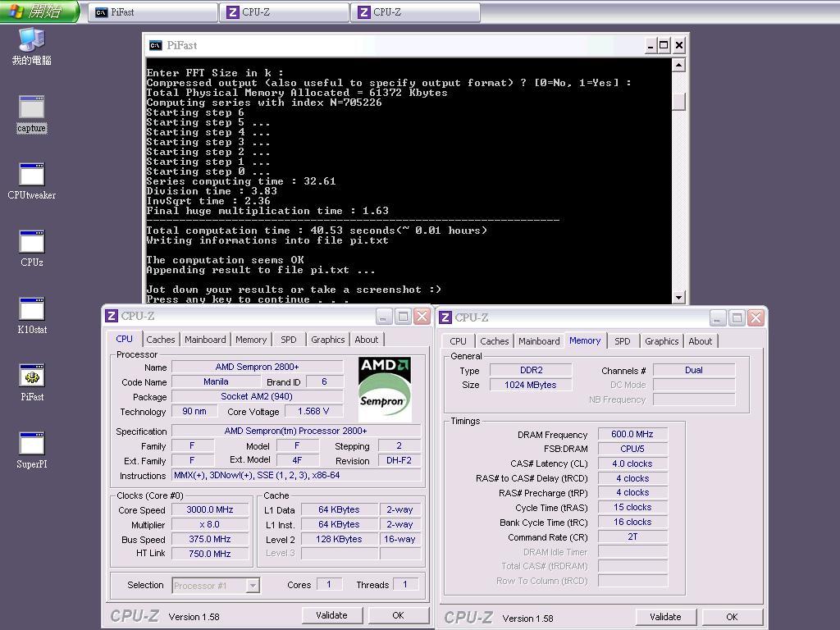840x630 pixels.
Task: Click the Level 2 128 KBytes cache value
Action: click(339, 539)
